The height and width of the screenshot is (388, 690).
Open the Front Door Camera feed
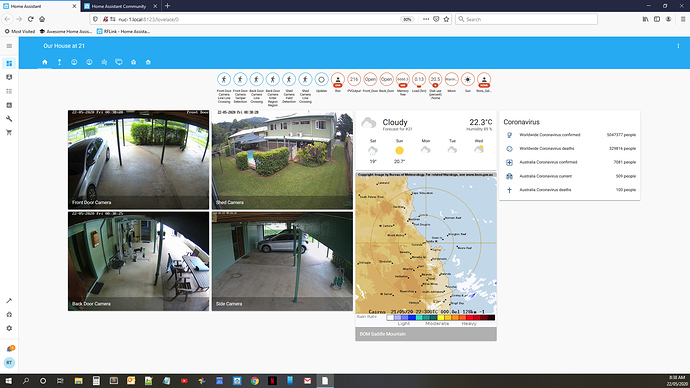[x=139, y=160]
